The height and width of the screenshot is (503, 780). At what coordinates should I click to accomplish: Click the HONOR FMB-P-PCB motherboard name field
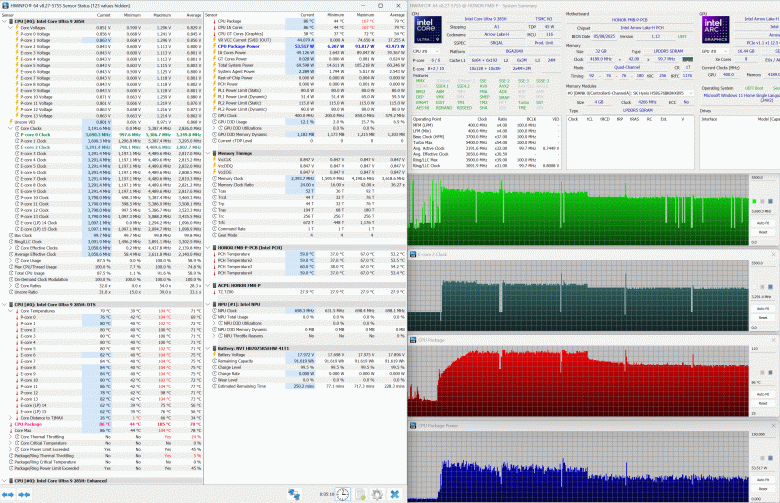[629, 20]
